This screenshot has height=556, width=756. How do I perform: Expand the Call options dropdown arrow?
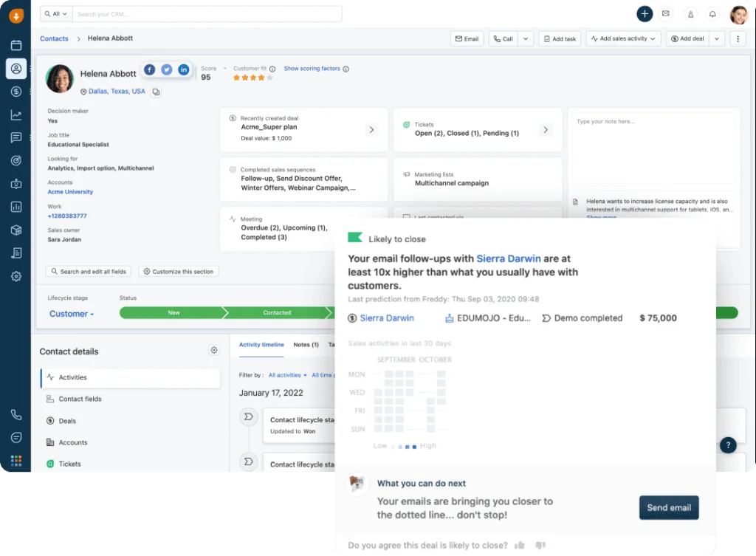tap(526, 38)
